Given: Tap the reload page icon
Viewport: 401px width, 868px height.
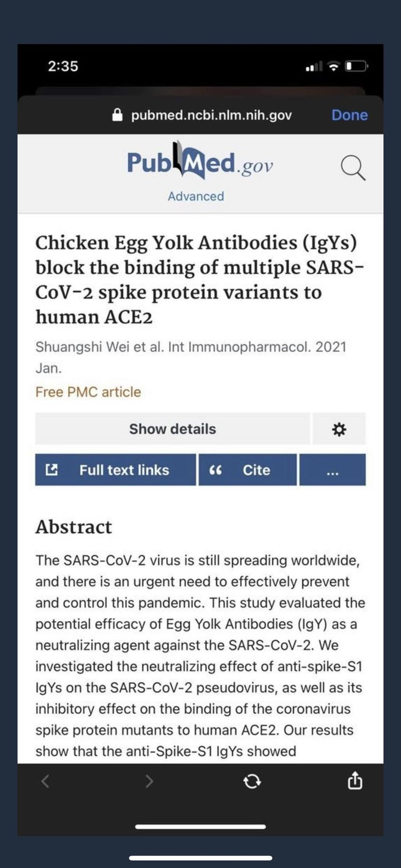Looking at the screenshot, I should coord(252,781).
